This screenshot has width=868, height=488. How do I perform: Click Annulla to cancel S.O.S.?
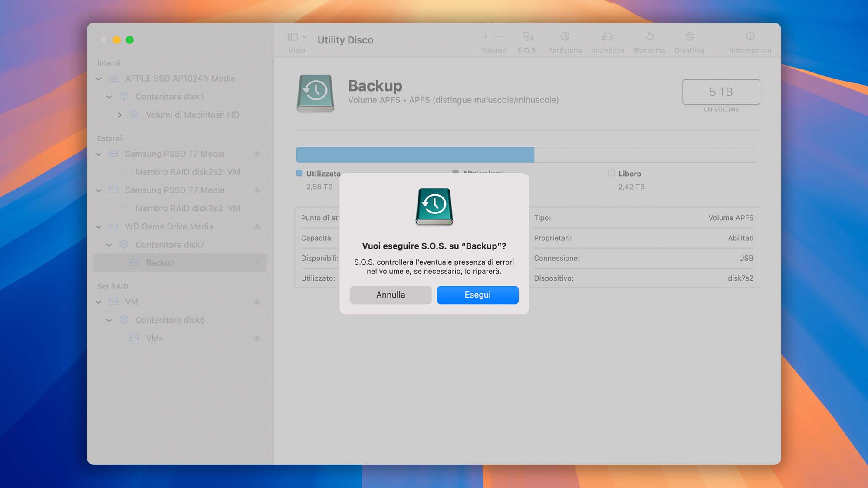(x=391, y=295)
